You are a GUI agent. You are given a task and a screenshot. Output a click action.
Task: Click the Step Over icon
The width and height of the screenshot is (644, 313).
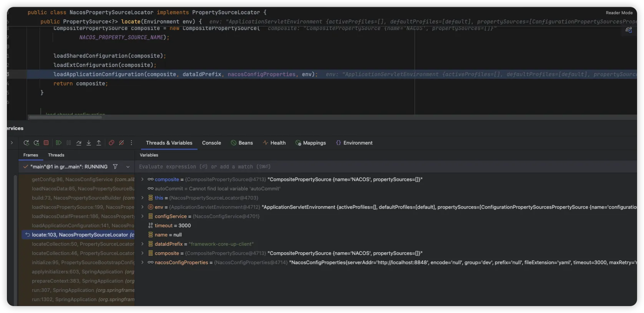click(79, 143)
